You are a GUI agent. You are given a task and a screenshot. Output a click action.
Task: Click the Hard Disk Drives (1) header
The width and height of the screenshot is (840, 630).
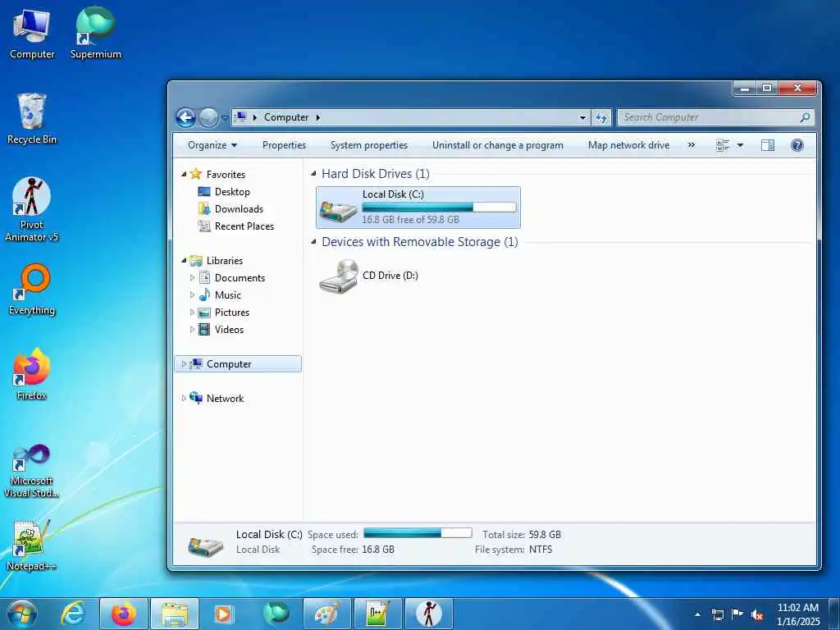pyautogui.click(x=376, y=174)
